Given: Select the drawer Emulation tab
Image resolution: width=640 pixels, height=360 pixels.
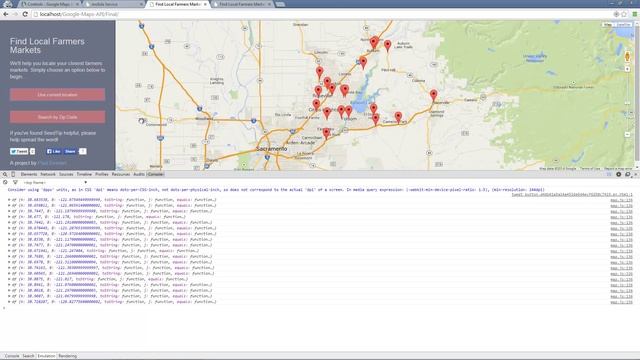Looking at the screenshot, I should coord(46,356).
